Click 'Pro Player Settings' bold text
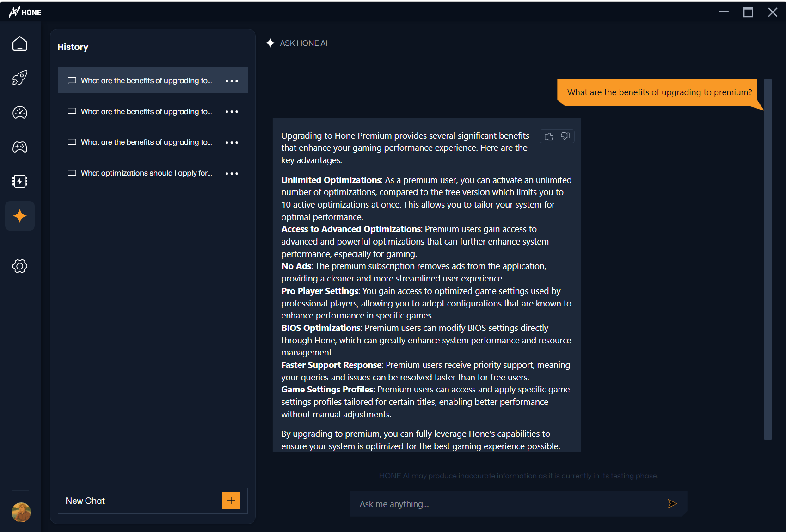This screenshot has width=786, height=532. (320, 291)
